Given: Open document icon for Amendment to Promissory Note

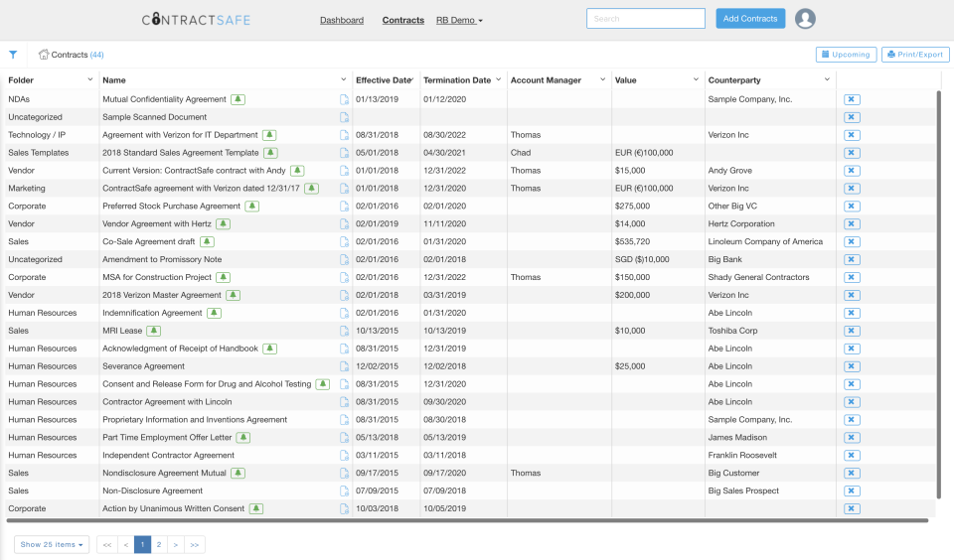Looking at the screenshot, I should tap(345, 259).
